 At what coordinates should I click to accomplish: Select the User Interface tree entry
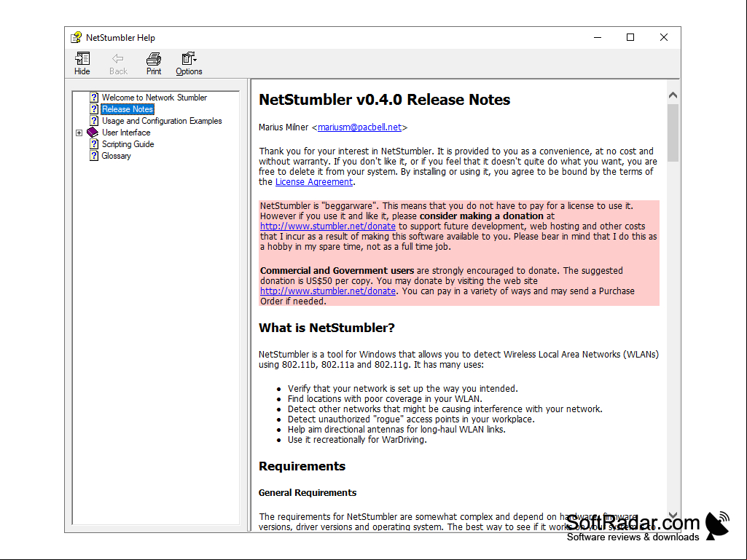pos(126,133)
